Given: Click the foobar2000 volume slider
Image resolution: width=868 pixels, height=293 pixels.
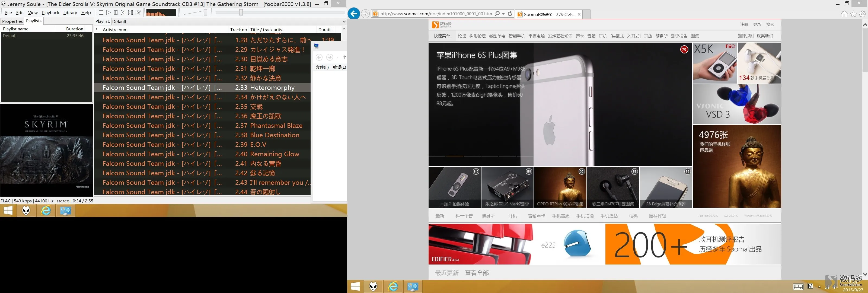Looking at the screenshot, I should (x=195, y=12).
